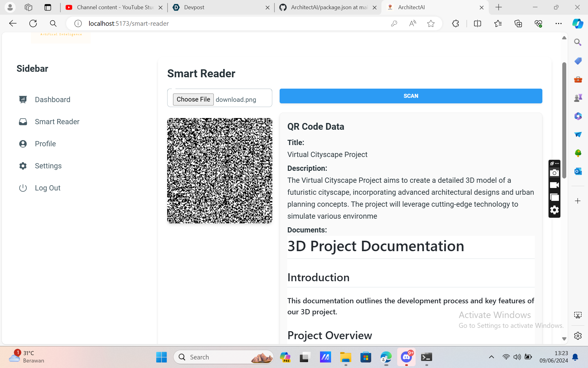Viewport: 588px width, 368px height.
Task: Open Profile from the sidebar
Action: click(x=45, y=144)
